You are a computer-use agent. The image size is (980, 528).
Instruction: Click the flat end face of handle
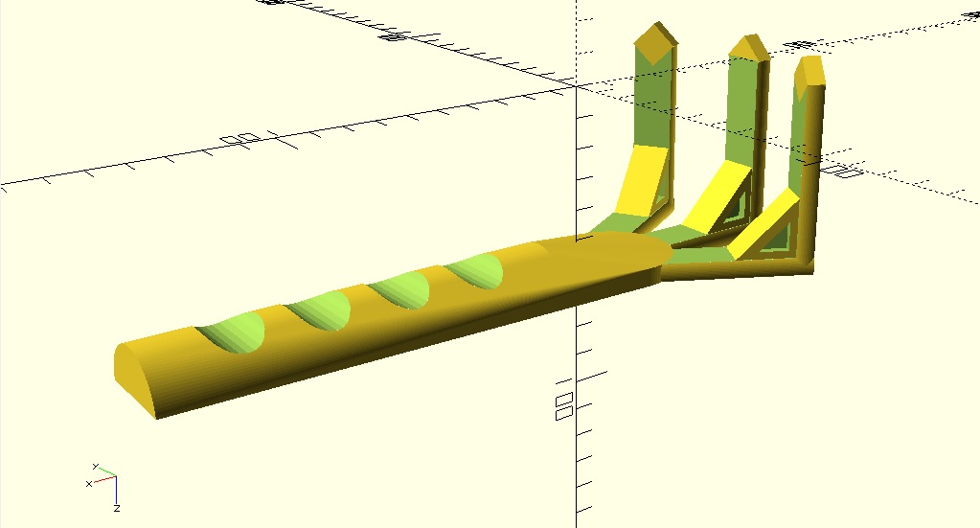point(134,374)
